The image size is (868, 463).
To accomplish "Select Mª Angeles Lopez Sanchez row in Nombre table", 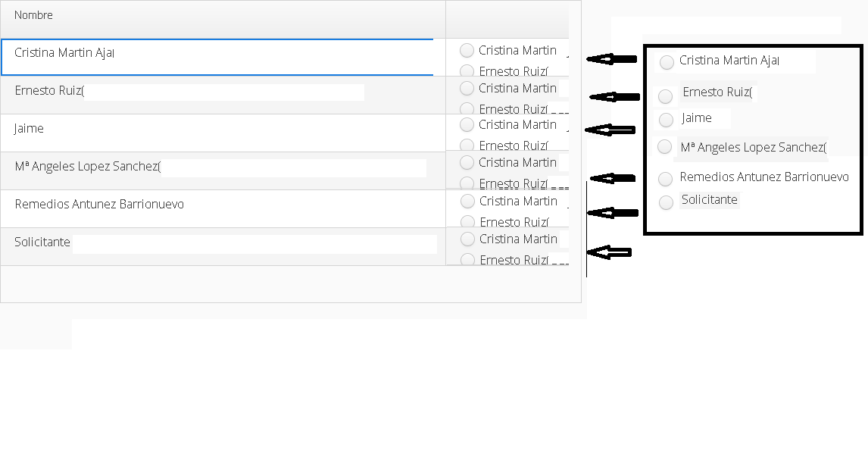I will [x=88, y=167].
